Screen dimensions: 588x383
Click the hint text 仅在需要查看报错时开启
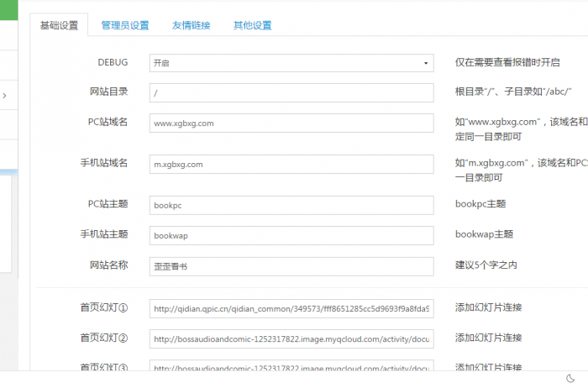(x=508, y=63)
